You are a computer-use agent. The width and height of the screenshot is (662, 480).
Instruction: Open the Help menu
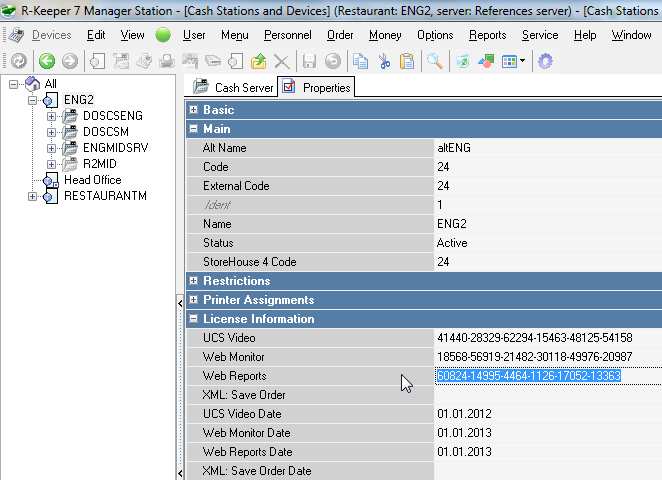(585, 35)
